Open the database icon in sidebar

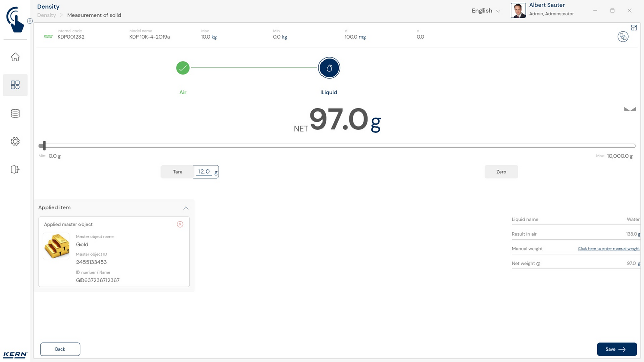[x=15, y=113]
